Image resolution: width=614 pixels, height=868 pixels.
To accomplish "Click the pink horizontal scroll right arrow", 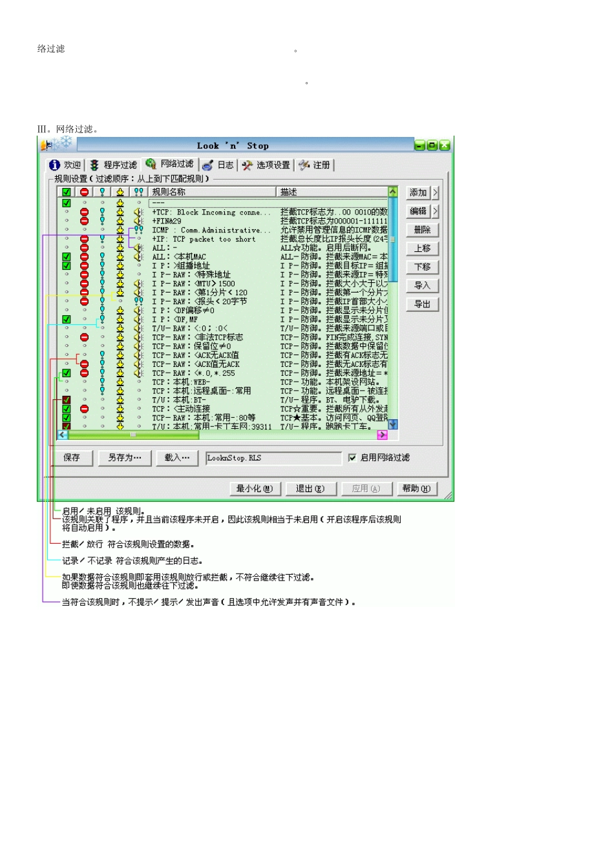I will 382,435.
